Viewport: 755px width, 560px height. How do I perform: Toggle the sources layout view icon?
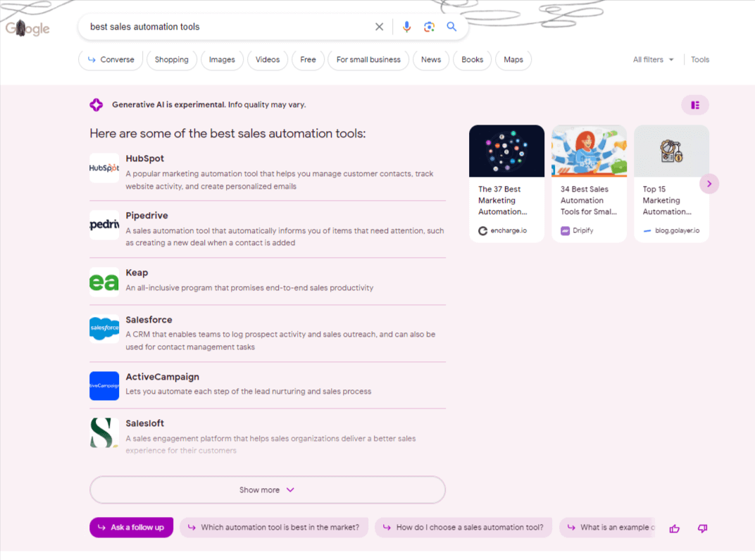695,105
